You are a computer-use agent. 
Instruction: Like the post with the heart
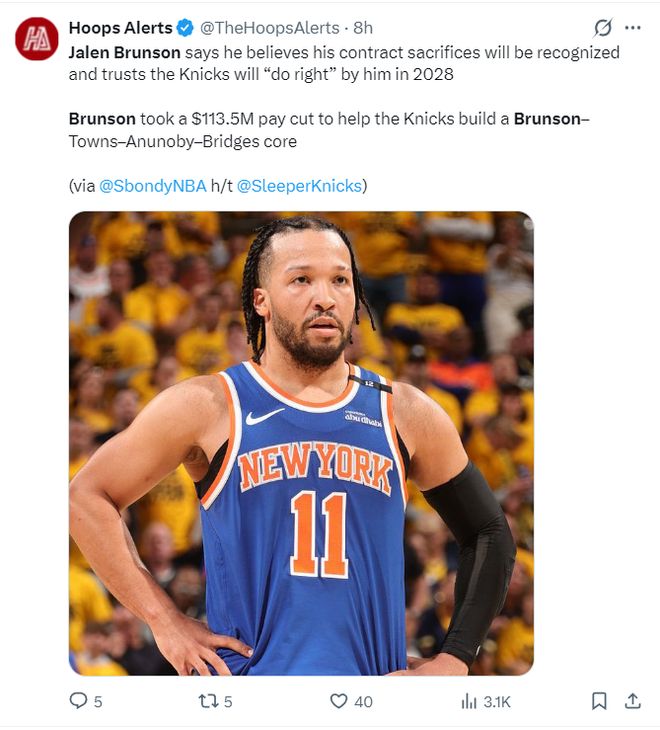(338, 702)
